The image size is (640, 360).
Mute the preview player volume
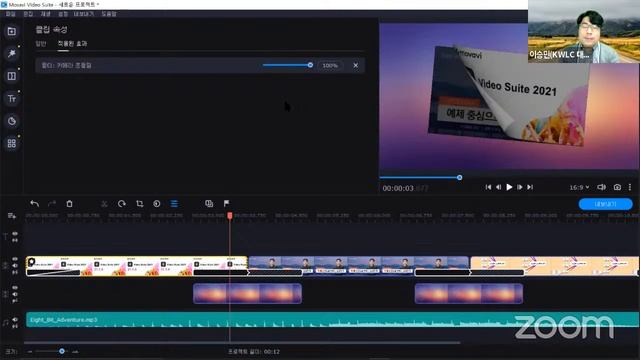[601, 187]
